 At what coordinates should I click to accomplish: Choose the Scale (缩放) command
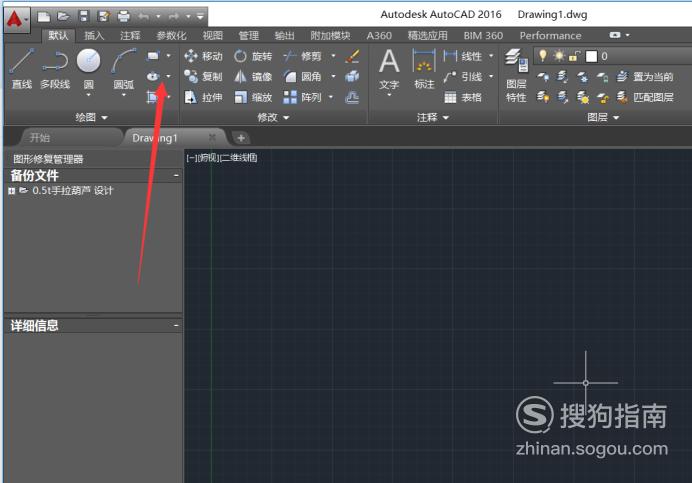pyautogui.click(x=253, y=97)
